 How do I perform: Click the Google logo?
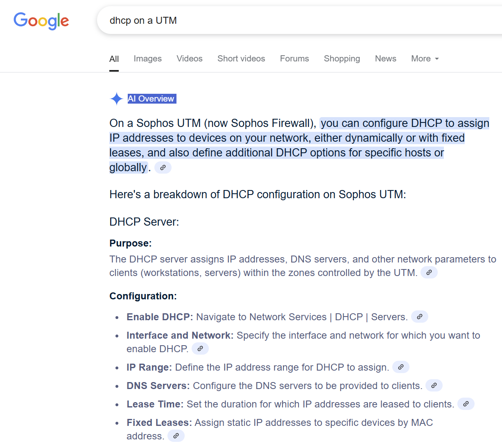coord(41,21)
